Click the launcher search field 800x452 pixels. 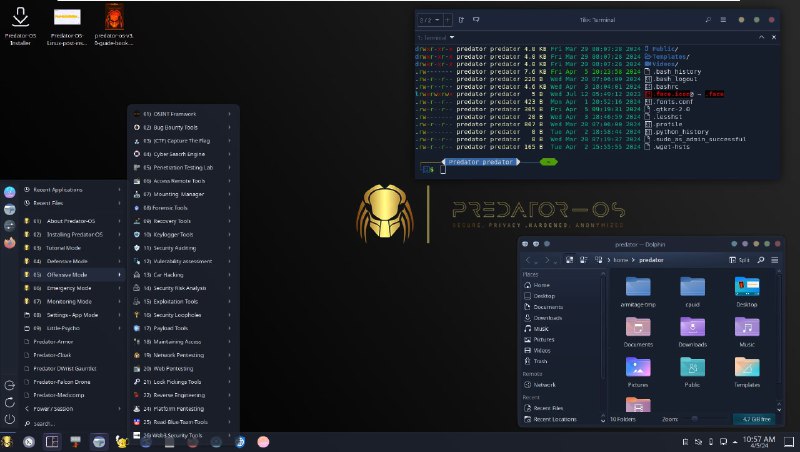(x=73, y=424)
